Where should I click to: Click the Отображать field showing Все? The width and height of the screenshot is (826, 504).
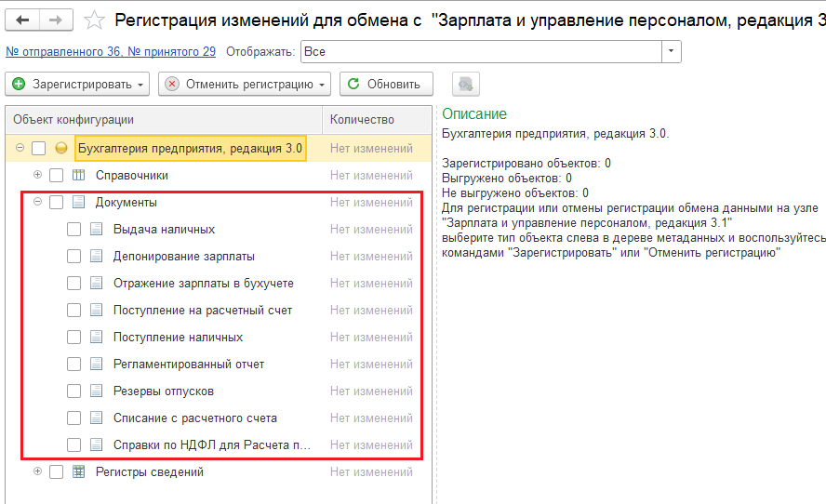click(482, 52)
